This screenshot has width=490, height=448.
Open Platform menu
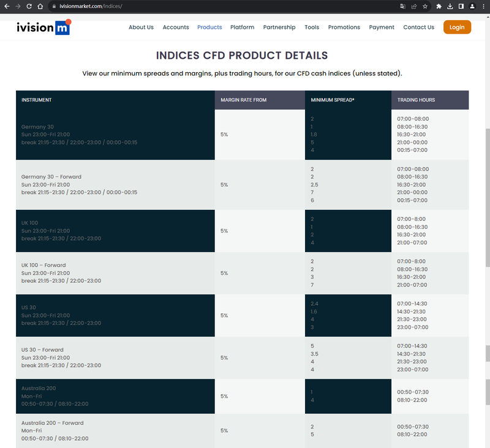(242, 27)
